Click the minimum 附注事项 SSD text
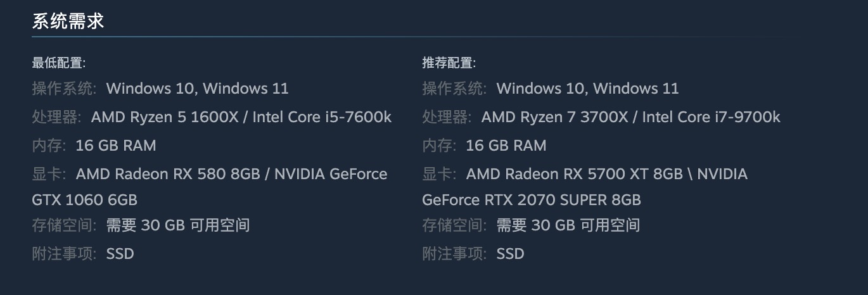The width and height of the screenshot is (868, 295). (x=120, y=254)
